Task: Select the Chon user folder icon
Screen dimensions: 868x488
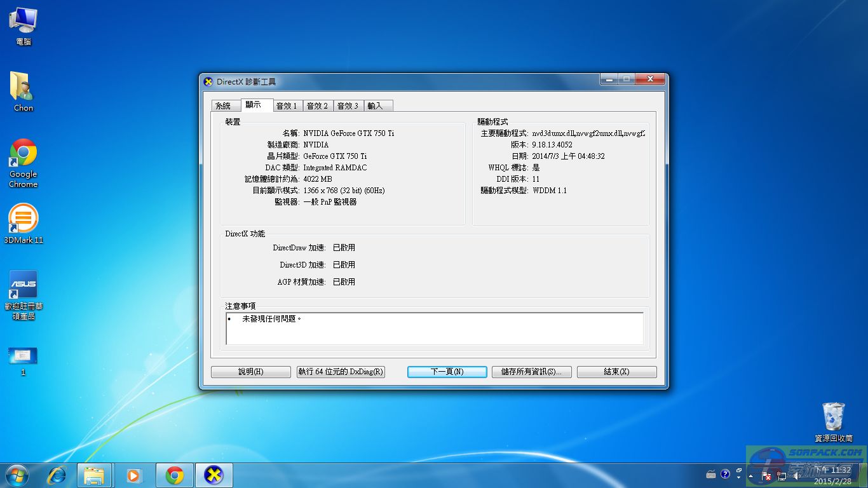Action: tap(23, 87)
